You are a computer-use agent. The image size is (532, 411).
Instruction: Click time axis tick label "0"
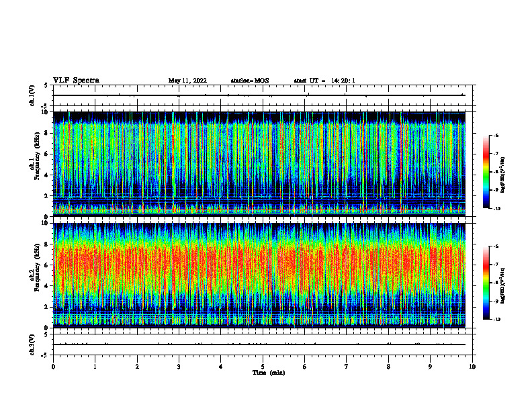point(53,367)
